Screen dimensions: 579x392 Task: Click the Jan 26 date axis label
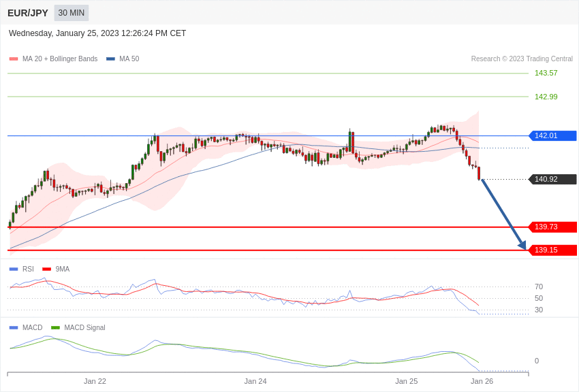(482, 381)
